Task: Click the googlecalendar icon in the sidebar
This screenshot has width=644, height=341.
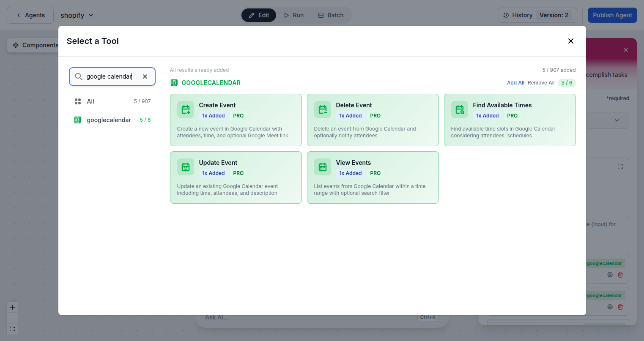Action: tap(77, 120)
